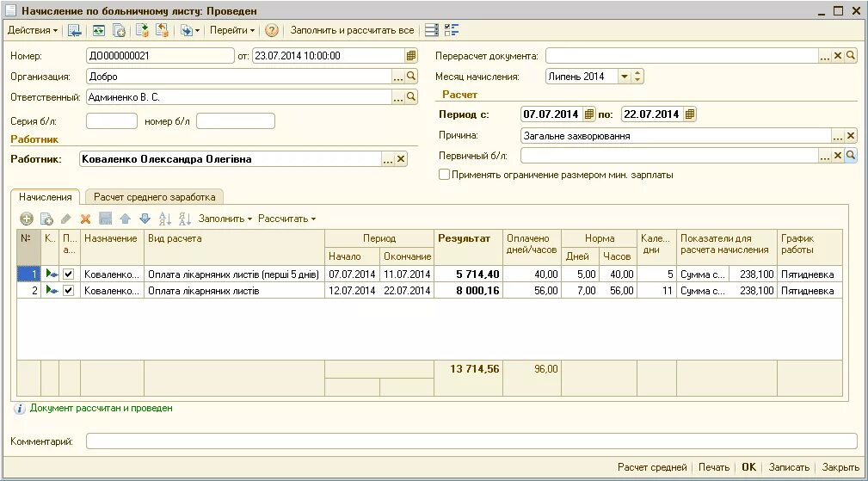Click the unpost document toolbar icon
Viewport: 868px width, 481px height.
click(162, 30)
